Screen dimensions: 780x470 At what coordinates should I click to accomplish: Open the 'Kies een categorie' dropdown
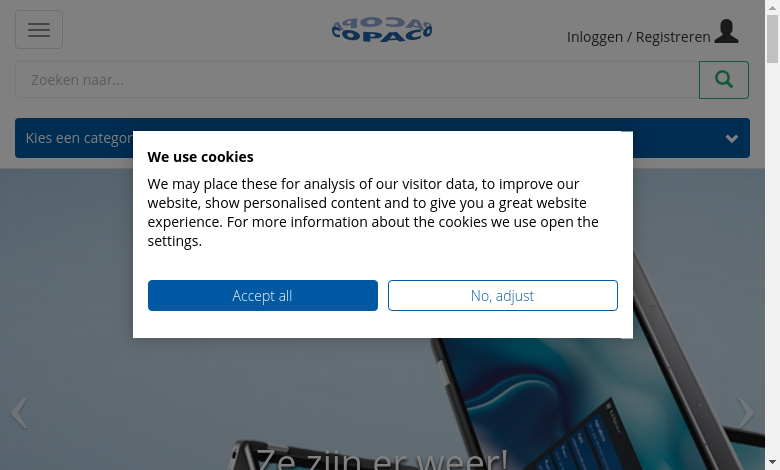point(80,138)
